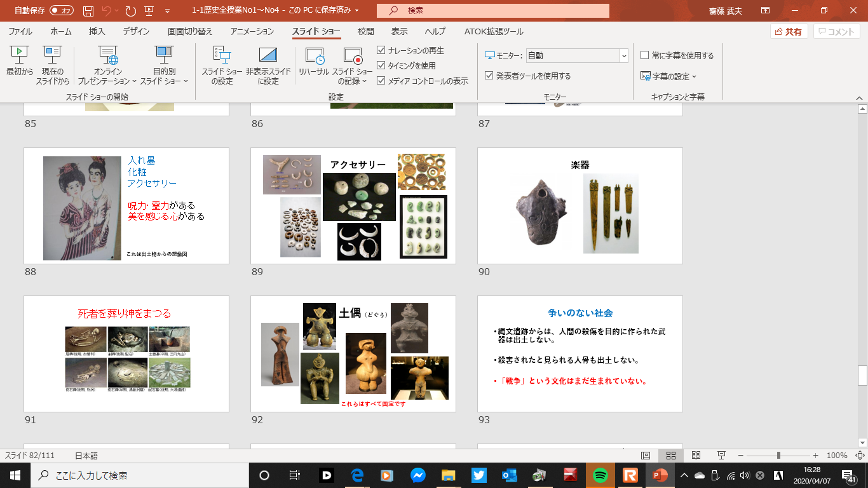The width and height of the screenshot is (868, 488).
Task: Click the scrollbar down arrow
Action: 862,443
